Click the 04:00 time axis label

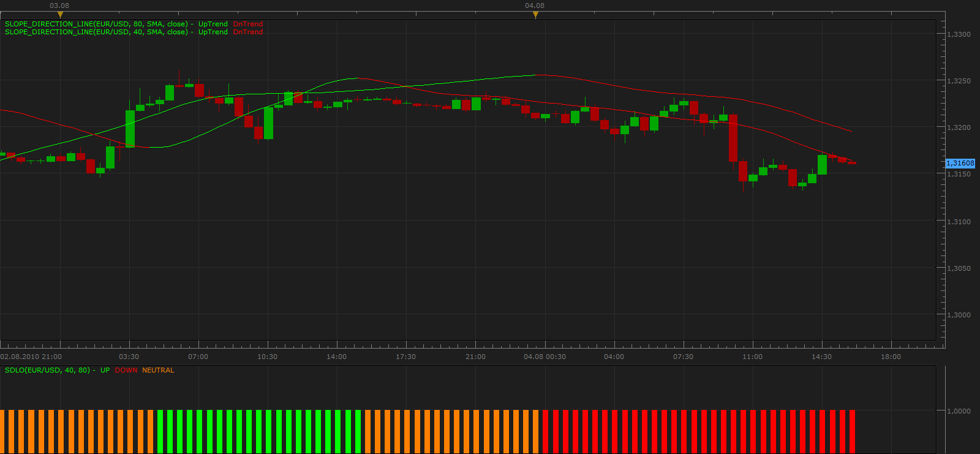tap(614, 357)
